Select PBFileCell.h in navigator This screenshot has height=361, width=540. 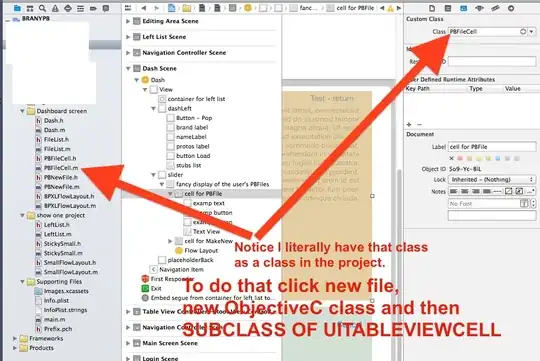coord(60,158)
